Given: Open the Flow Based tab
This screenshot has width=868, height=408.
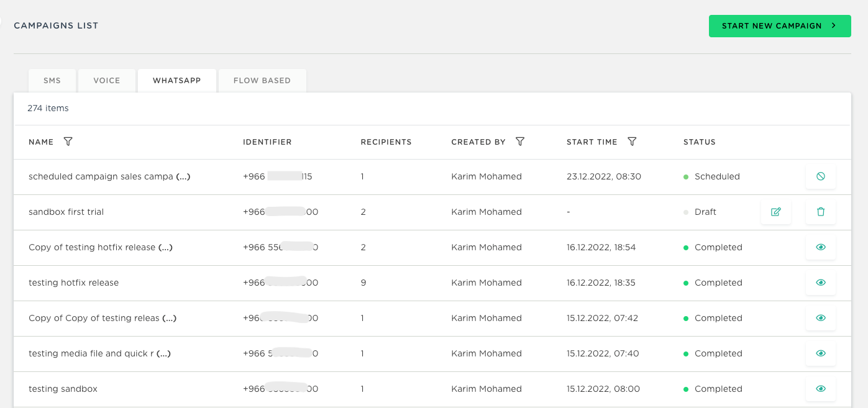Looking at the screenshot, I should [x=262, y=81].
